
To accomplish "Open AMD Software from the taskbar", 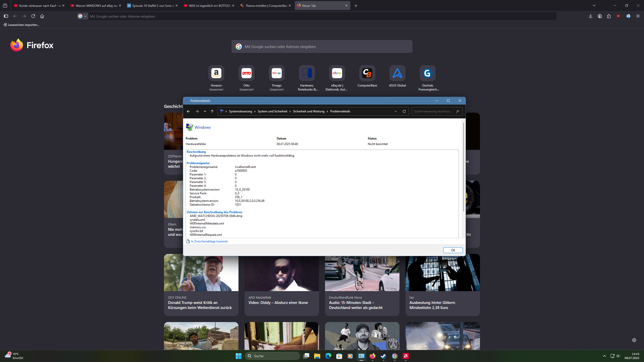I will (x=406, y=356).
